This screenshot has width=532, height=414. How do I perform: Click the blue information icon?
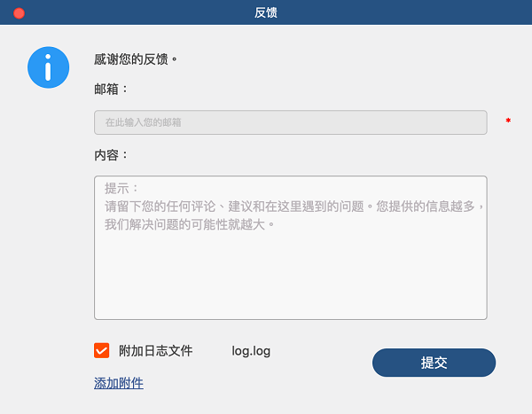click(48, 67)
